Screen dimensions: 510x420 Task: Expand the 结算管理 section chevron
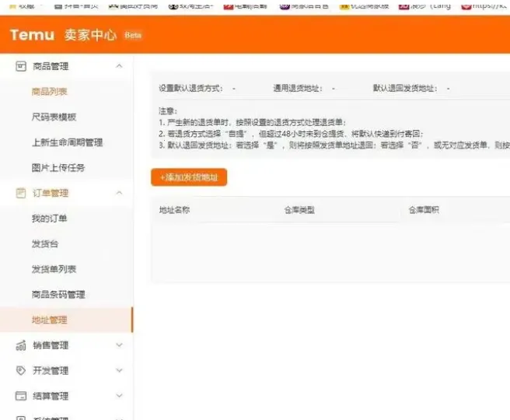[119, 396]
